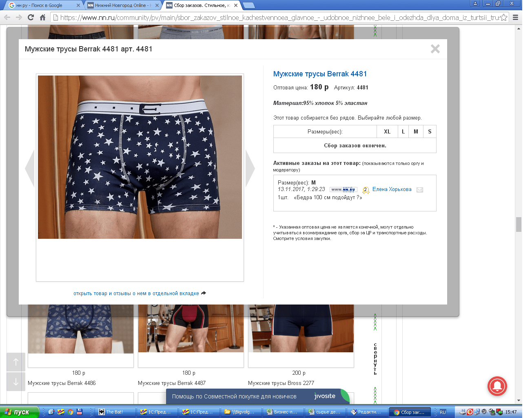This screenshot has height=418, width=532.
Task: Click the page info icon in address bar
Action: click(56, 17)
